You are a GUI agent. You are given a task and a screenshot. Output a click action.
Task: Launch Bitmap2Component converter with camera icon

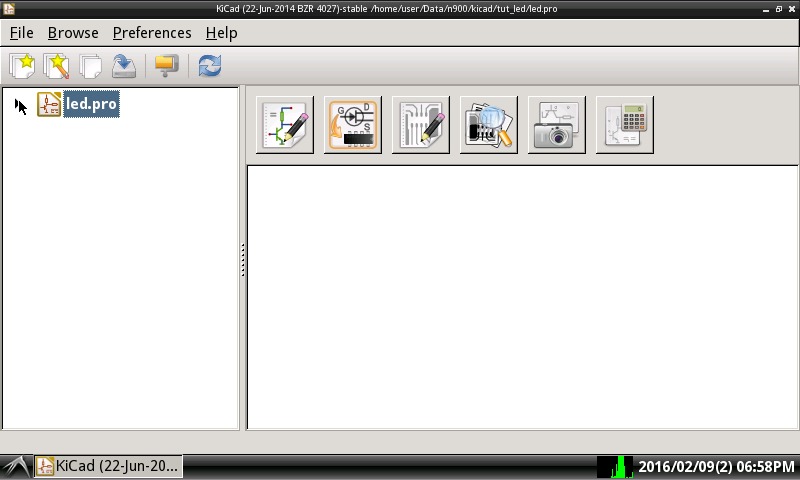pyautogui.click(x=557, y=125)
